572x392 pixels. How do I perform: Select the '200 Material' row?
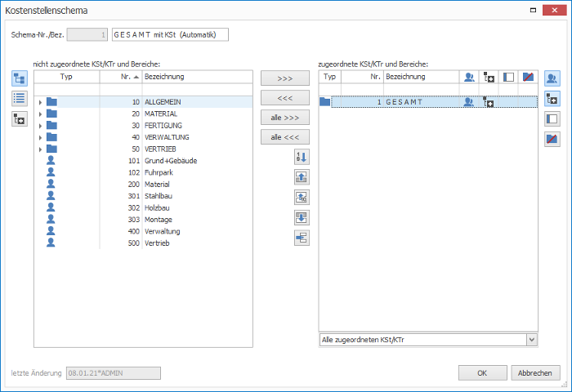(x=143, y=184)
